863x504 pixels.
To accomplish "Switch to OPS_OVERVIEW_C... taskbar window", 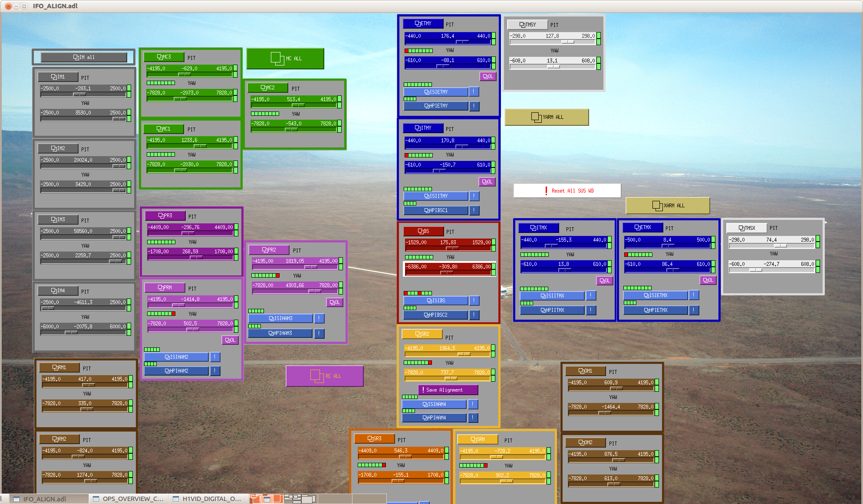I will (128, 499).
